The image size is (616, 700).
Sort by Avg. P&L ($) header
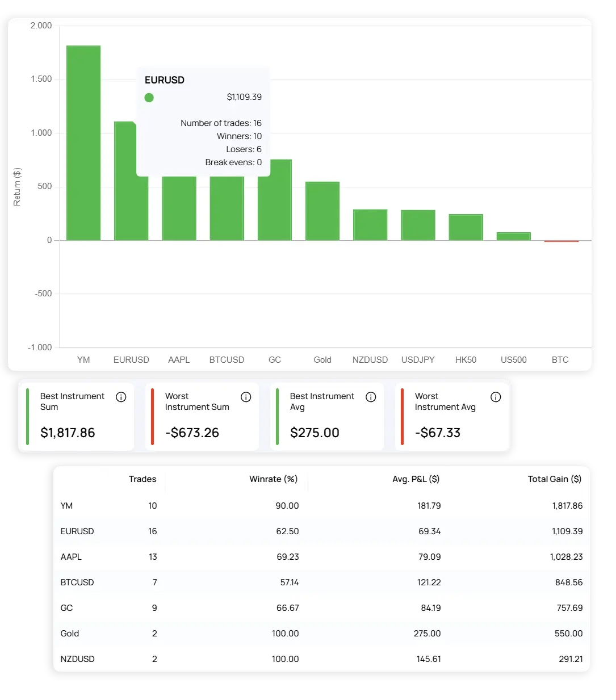tap(416, 479)
